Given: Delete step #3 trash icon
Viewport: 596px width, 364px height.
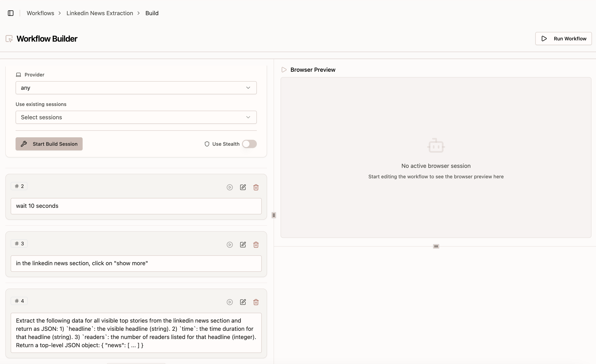Looking at the screenshot, I should [256, 245].
